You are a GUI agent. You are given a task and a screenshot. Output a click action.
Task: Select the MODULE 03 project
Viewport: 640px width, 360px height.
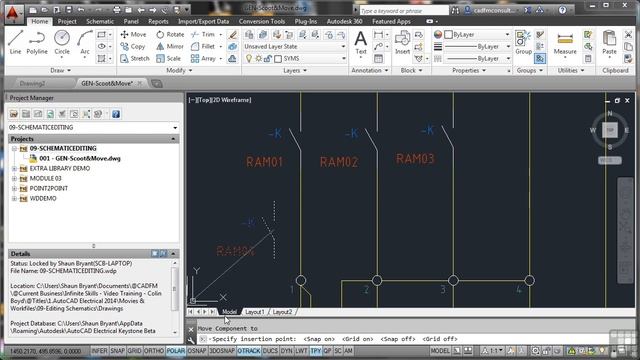[45, 178]
